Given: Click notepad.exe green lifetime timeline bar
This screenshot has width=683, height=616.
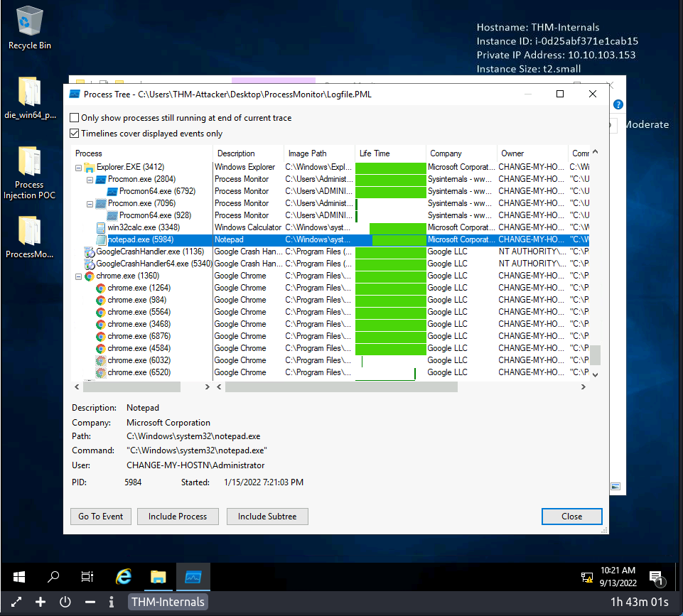Looking at the screenshot, I should click(x=398, y=240).
